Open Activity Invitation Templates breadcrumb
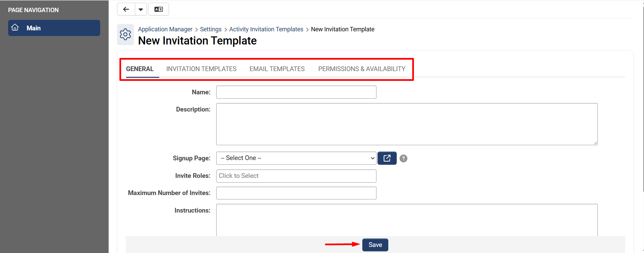The image size is (644, 253). (x=266, y=29)
